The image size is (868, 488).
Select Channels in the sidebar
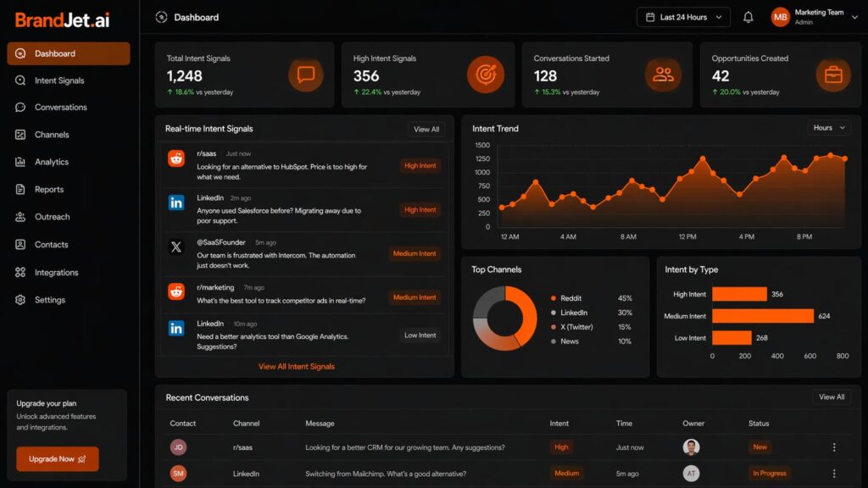52,135
